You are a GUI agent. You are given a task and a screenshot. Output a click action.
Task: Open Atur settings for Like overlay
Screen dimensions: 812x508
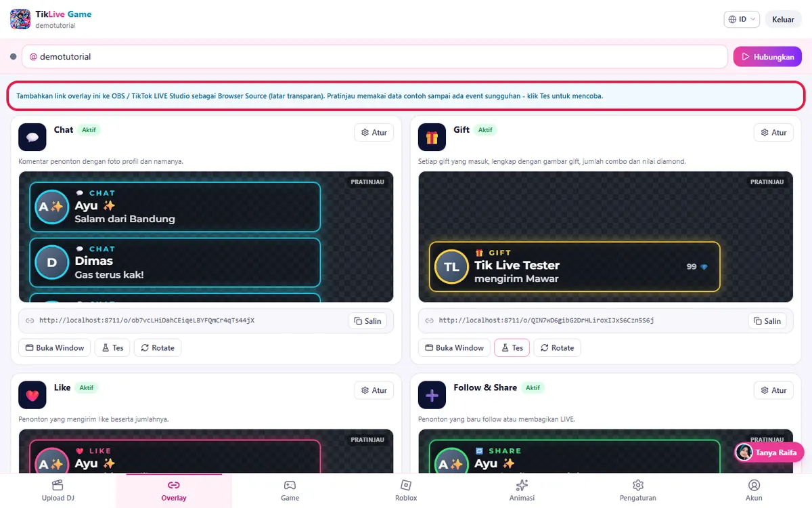374,390
